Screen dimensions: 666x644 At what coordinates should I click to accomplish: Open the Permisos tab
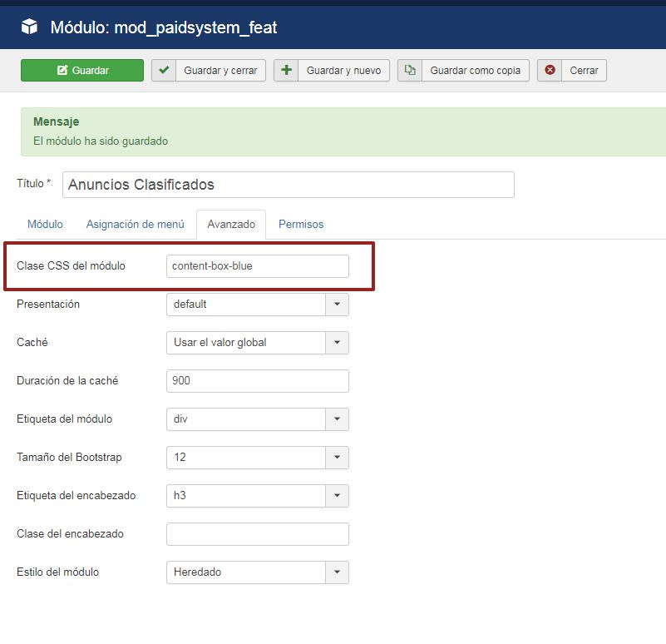click(301, 224)
